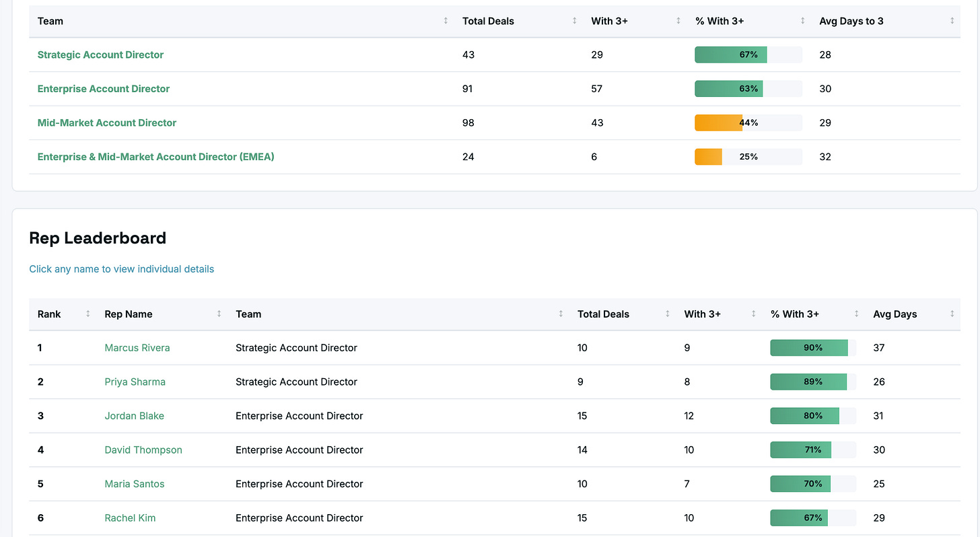
Task: Click rank number 1 in leaderboard
Action: (40, 348)
